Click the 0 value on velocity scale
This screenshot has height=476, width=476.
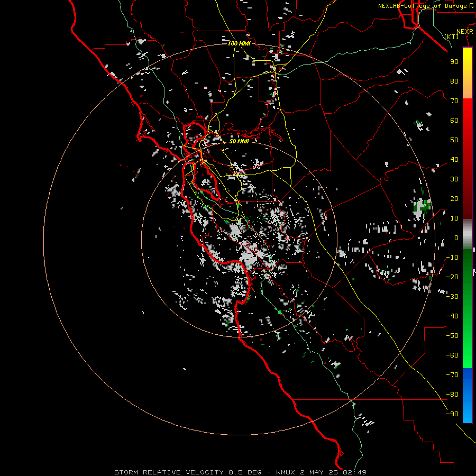(456, 237)
